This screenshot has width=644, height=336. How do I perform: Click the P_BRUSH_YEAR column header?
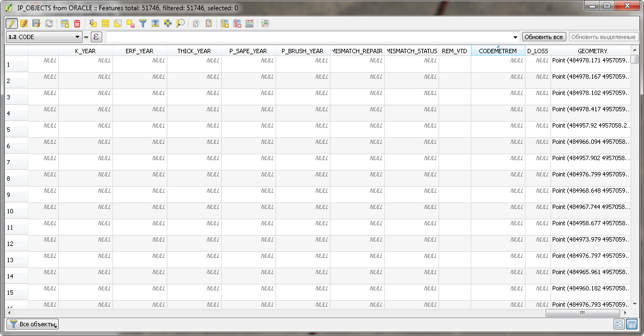pyautogui.click(x=303, y=51)
